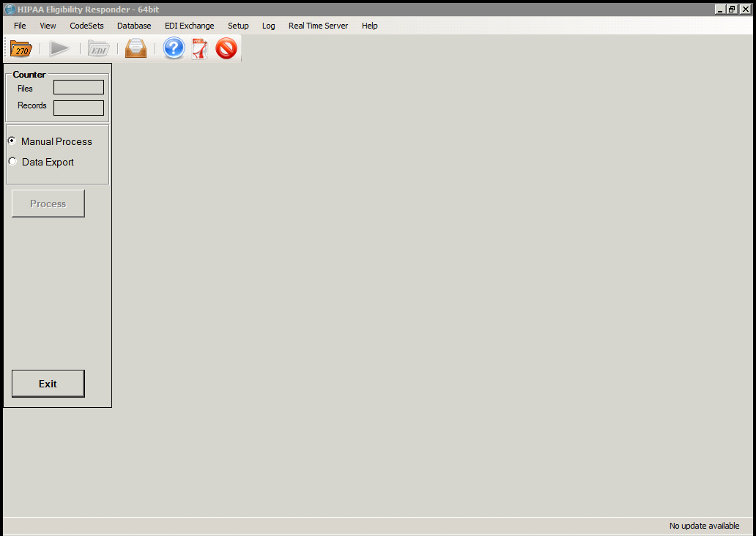Click the EDI folder toolbar icon
Screen dimensions: 756x536
(x=98, y=48)
